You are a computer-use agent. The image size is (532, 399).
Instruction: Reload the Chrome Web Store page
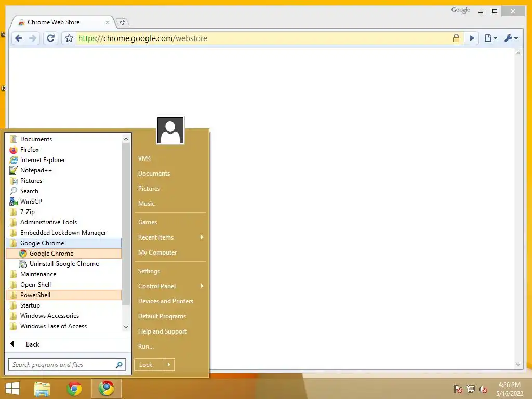pyautogui.click(x=50, y=38)
